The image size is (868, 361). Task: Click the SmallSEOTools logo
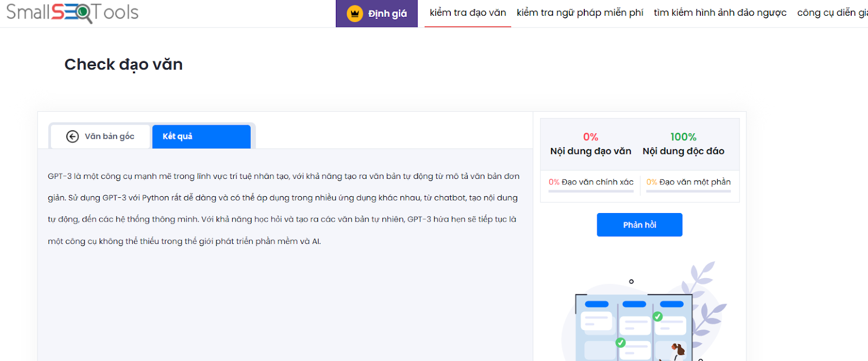(72, 12)
